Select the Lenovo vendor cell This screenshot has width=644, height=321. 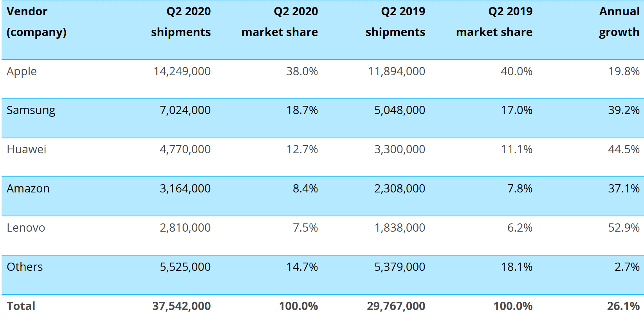point(26,228)
